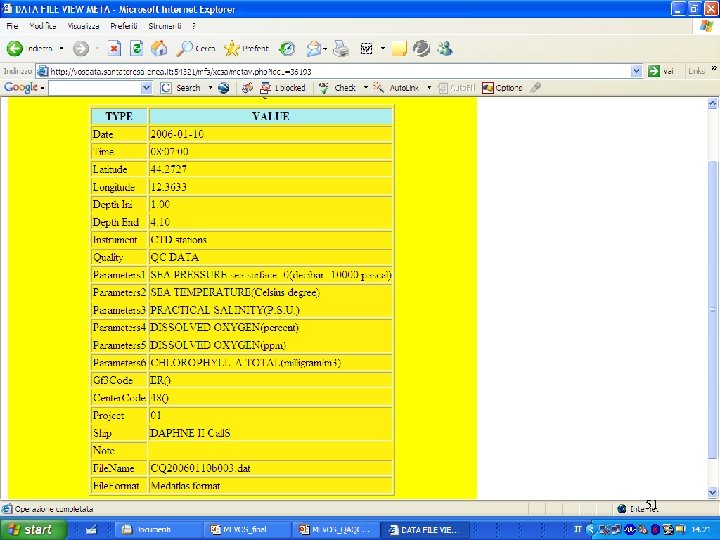720x540 pixels.
Task: Open the address bar dropdown arrow
Action: [636, 71]
